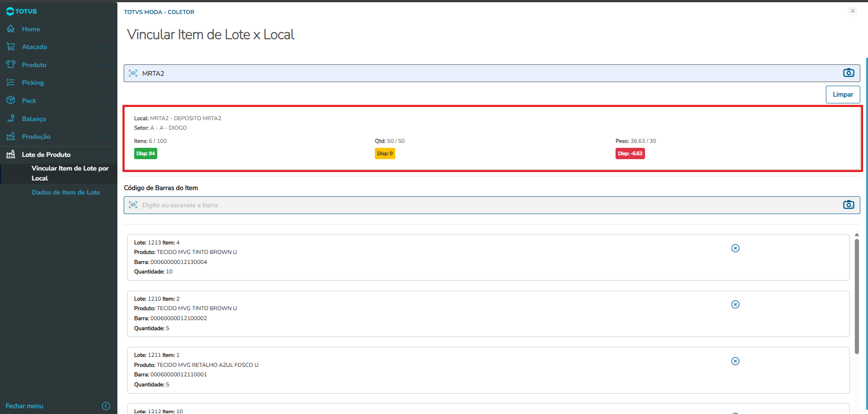Expand the Balanço menu chevron
Screen dimensions: 868x414
[x=106, y=119]
